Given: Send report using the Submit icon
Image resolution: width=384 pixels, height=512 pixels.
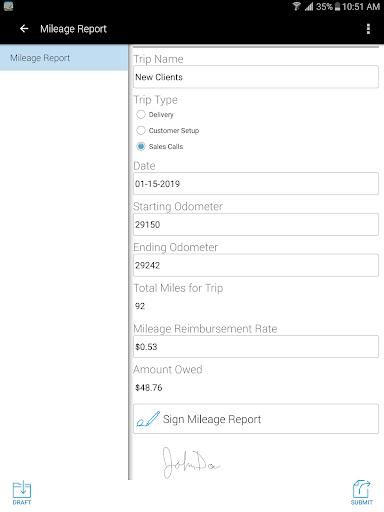Looking at the screenshot, I should click(362, 493).
